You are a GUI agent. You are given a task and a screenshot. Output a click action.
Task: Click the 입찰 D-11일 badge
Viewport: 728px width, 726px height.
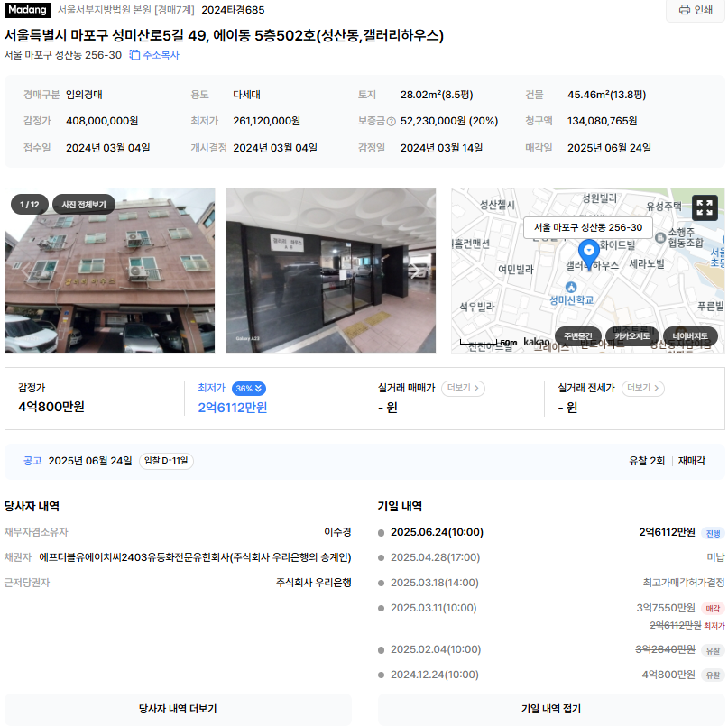click(166, 461)
